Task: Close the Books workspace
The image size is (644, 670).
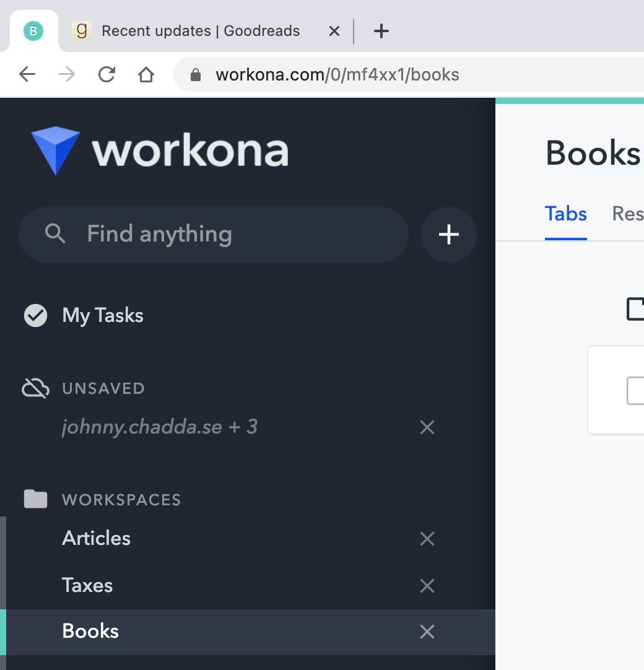Action: tap(427, 632)
